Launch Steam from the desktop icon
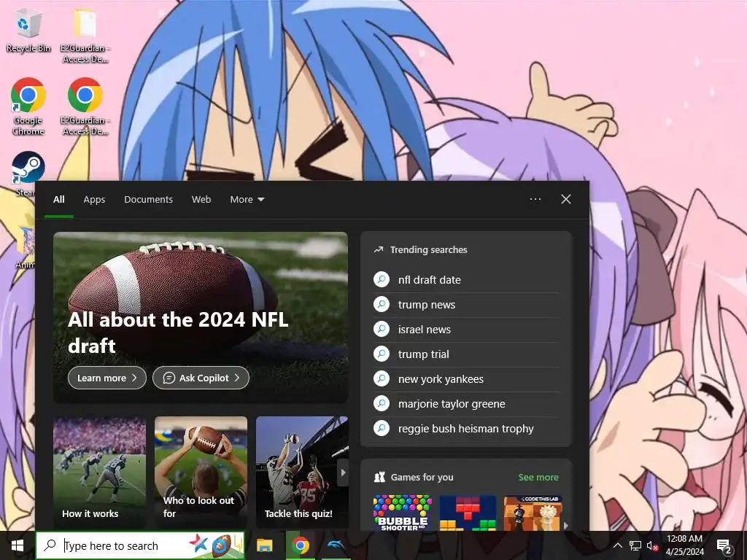Screen dimensions: 747x560 [x=28, y=168]
